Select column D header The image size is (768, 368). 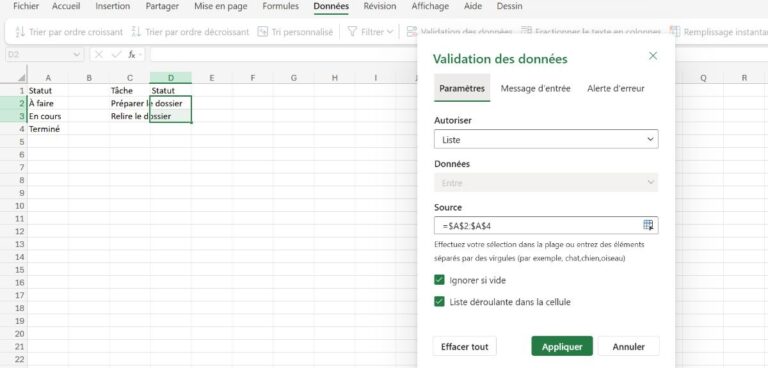coord(170,78)
